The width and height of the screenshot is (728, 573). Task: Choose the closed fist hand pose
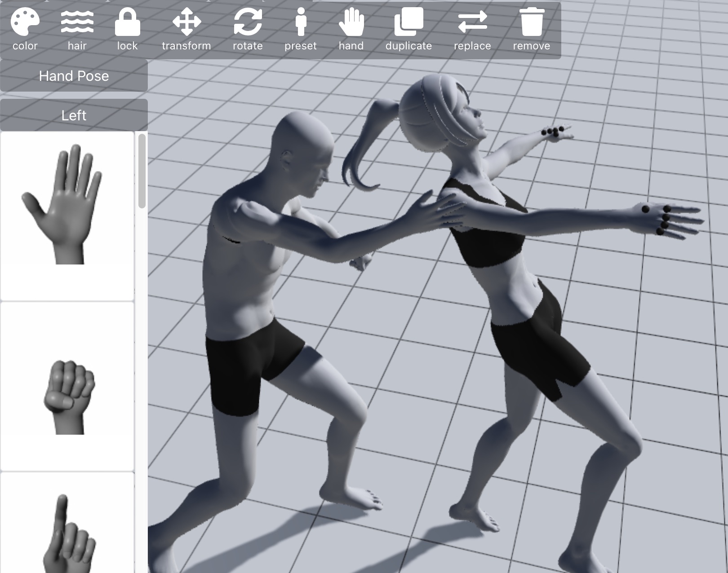tap(67, 386)
